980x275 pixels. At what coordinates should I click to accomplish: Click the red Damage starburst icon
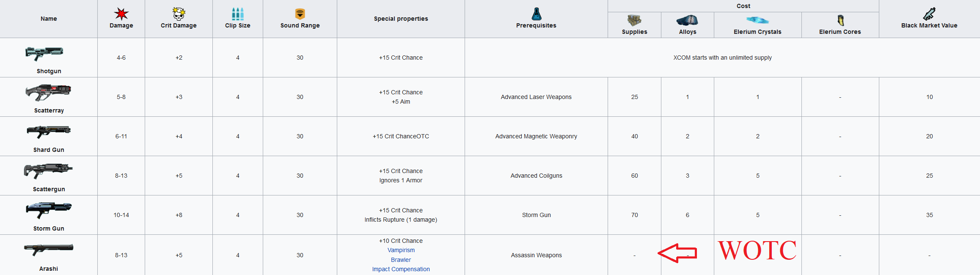point(121,14)
